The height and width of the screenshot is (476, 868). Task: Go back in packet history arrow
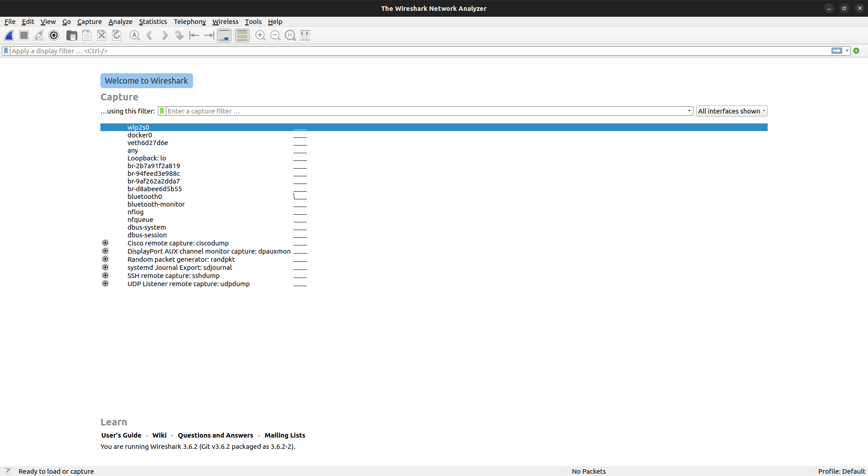pyautogui.click(x=150, y=35)
